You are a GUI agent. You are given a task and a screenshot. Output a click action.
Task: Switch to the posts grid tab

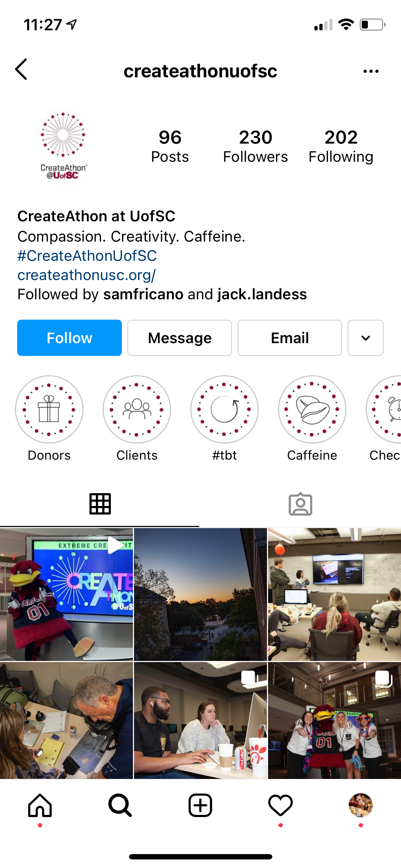(100, 504)
